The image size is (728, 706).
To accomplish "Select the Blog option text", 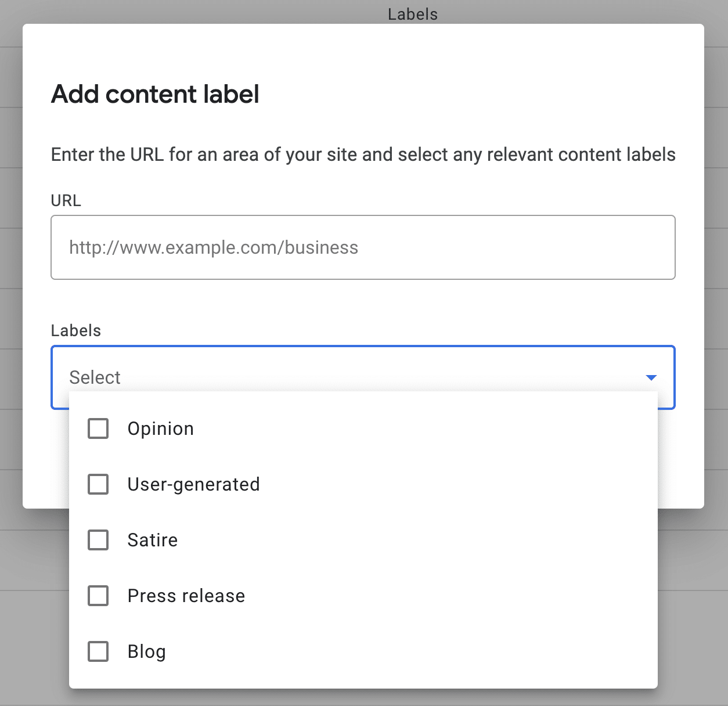I will coord(147,651).
